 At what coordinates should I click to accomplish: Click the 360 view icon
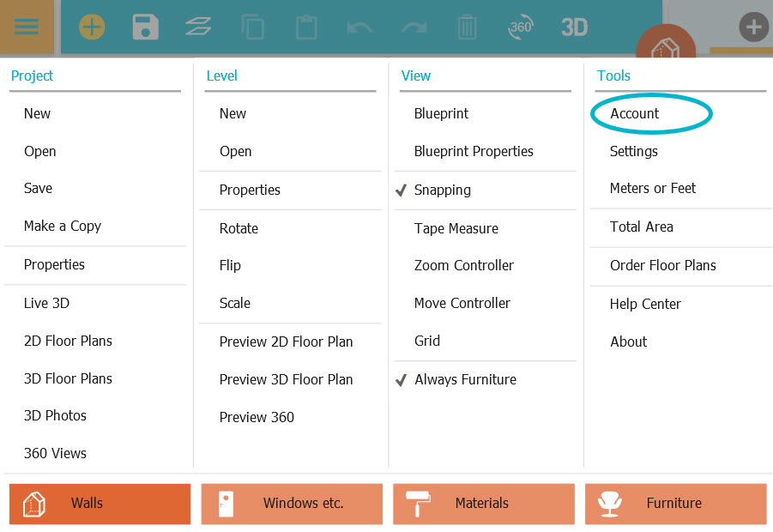pyautogui.click(x=521, y=27)
